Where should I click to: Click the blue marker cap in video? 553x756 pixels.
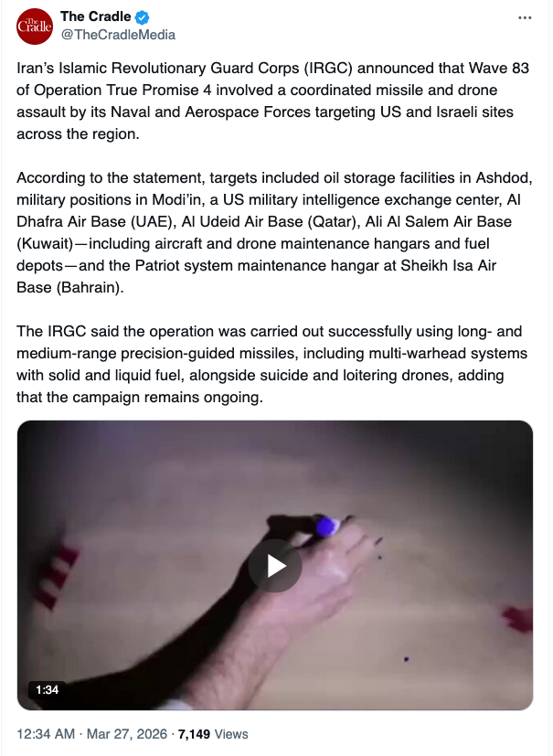pyautogui.click(x=326, y=526)
